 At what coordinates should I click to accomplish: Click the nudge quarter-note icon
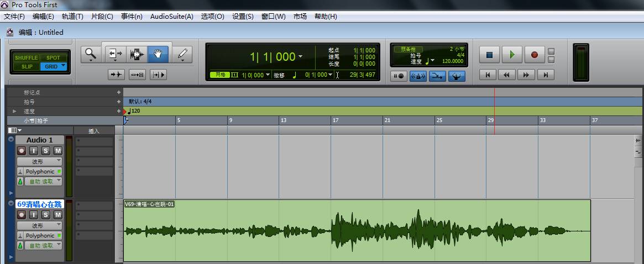click(294, 75)
